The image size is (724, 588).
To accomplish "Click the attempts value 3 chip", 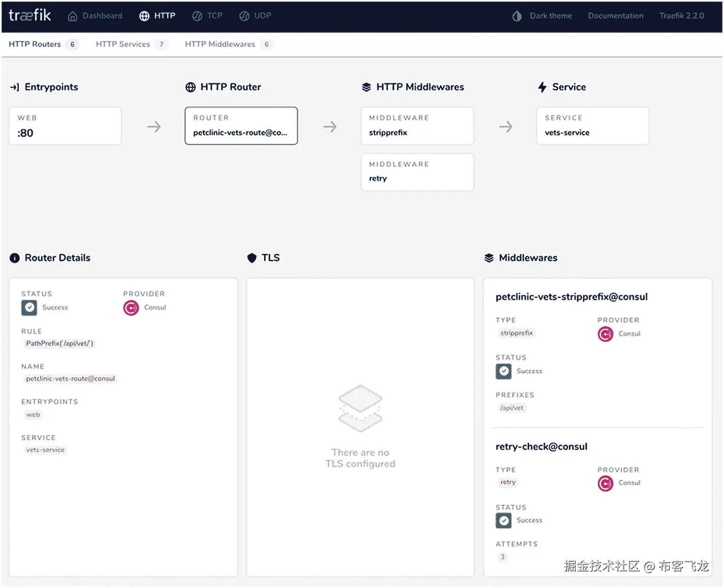I will [502, 557].
